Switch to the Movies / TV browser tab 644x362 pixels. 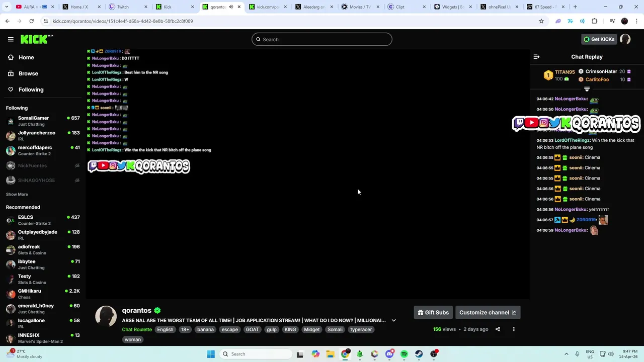(x=360, y=7)
